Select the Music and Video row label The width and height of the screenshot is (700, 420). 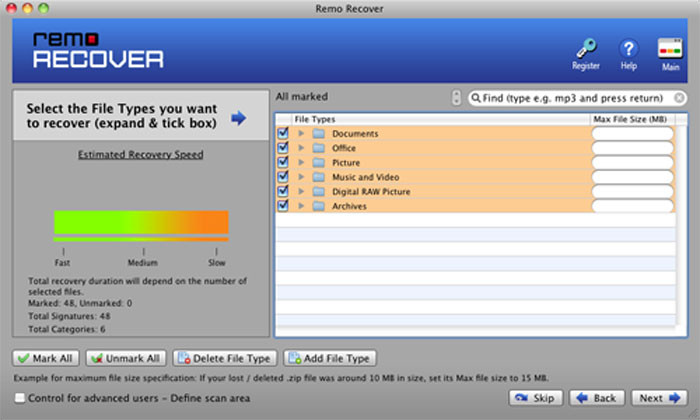366,177
